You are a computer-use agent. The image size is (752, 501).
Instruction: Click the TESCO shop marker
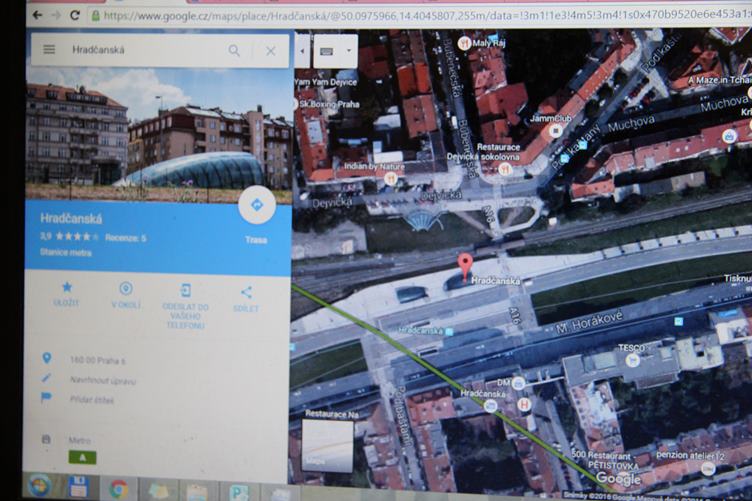[633, 360]
